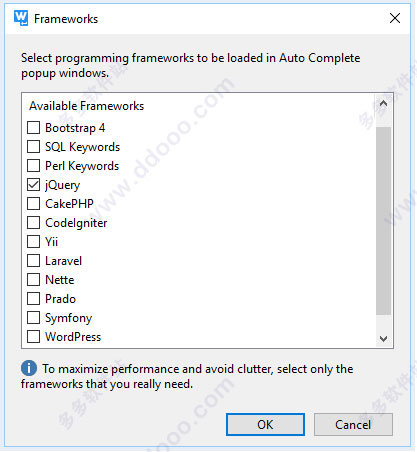Tick the CakePHP checkbox
Screen dimensions: 417x452
pyautogui.click(x=33, y=204)
